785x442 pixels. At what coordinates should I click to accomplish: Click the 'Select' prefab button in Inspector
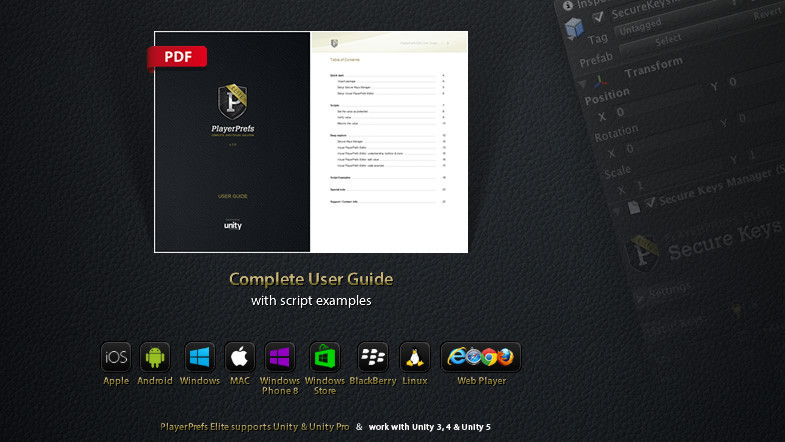coord(668,40)
